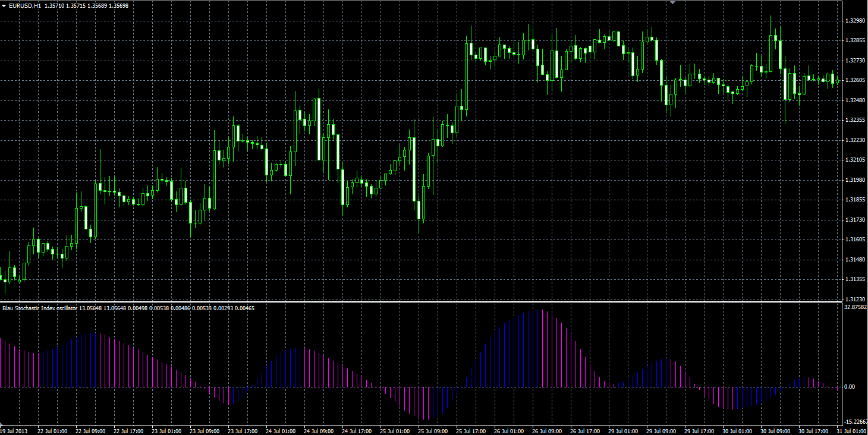Click price level 1.32355 on scale

tap(854, 120)
